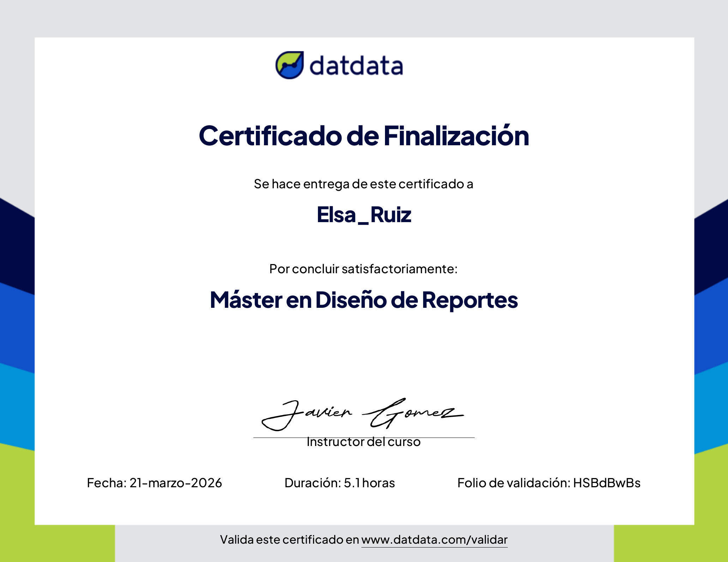728x562 pixels.
Task: Click the datdata leaf logo icon
Action: coord(289,65)
